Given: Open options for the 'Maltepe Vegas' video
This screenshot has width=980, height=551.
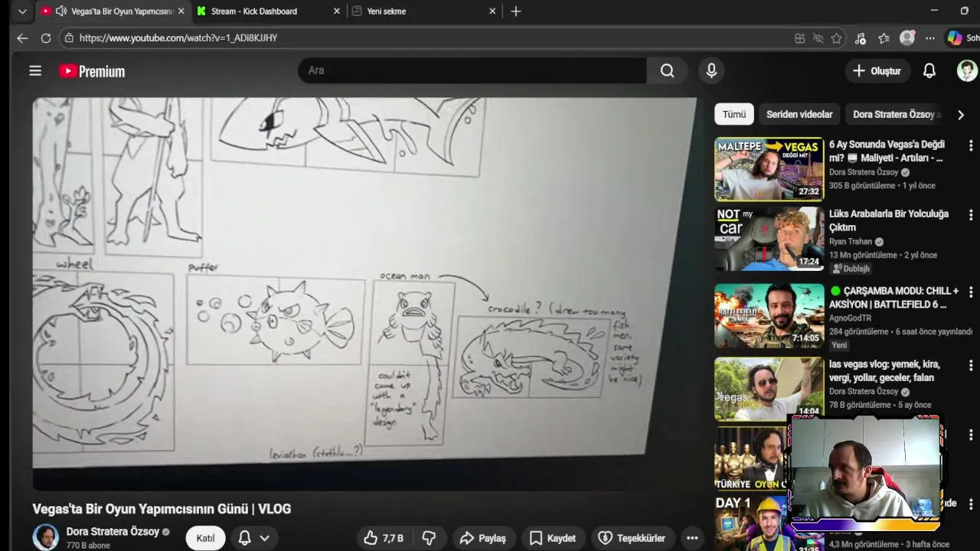Looking at the screenshot, I should point(971,145).
